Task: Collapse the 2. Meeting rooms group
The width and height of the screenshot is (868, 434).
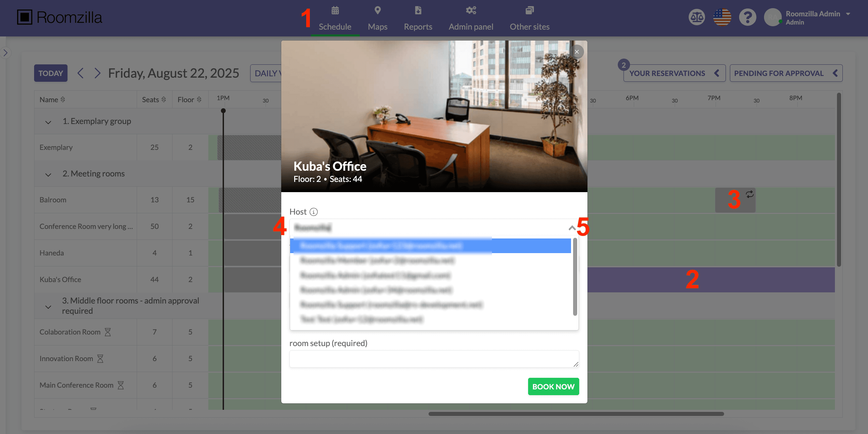Action: (x=48, y=174)
